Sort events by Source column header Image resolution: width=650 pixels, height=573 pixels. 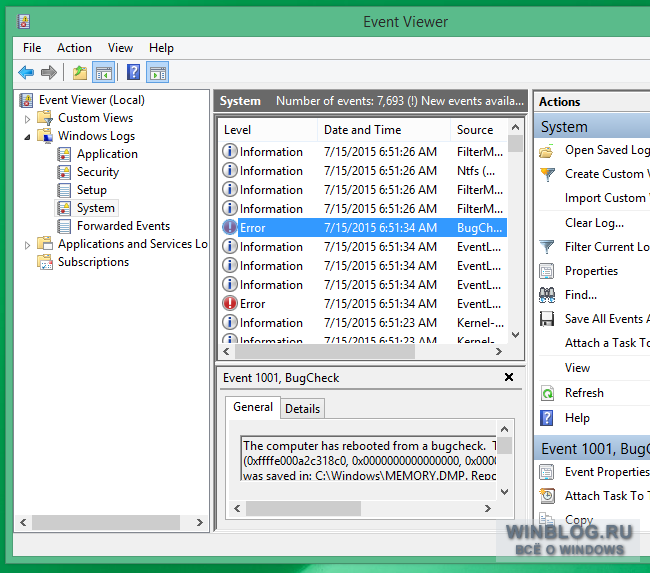click(479, 130)
